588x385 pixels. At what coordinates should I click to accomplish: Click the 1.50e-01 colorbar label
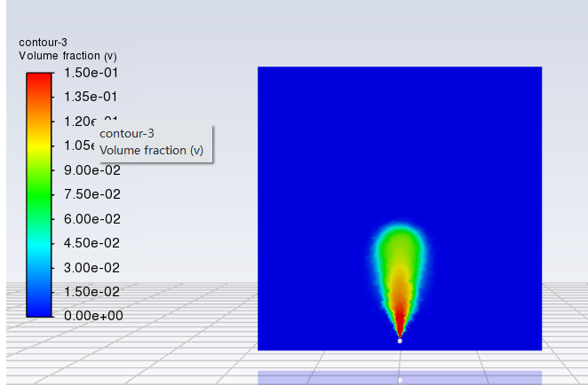tap(91, 73)
